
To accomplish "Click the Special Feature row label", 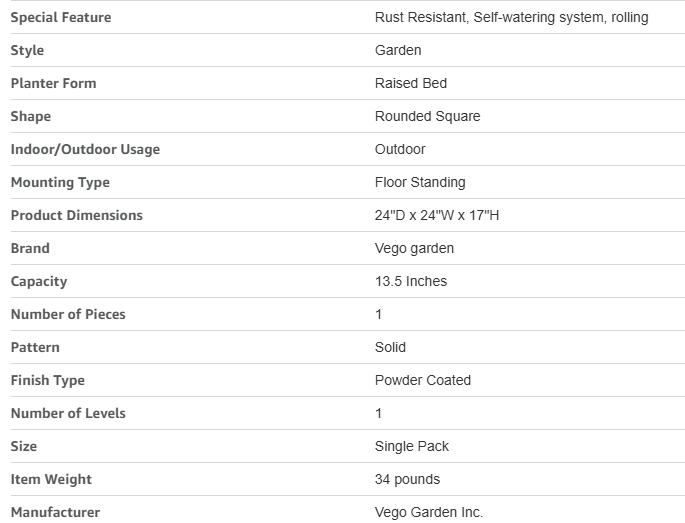I will tap(61, 17).
